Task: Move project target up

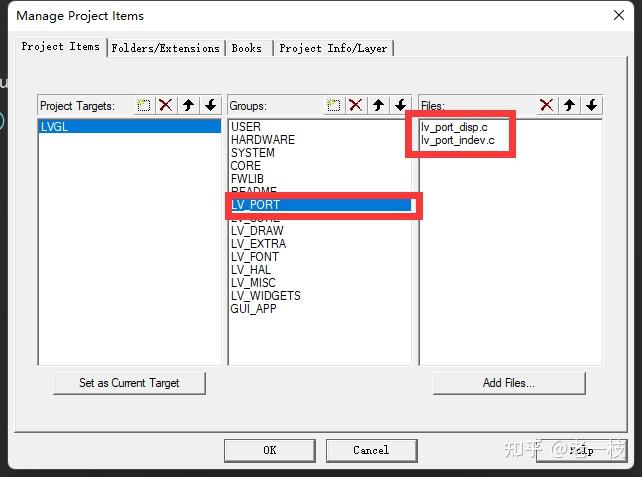Action: (x=188, y=105)
